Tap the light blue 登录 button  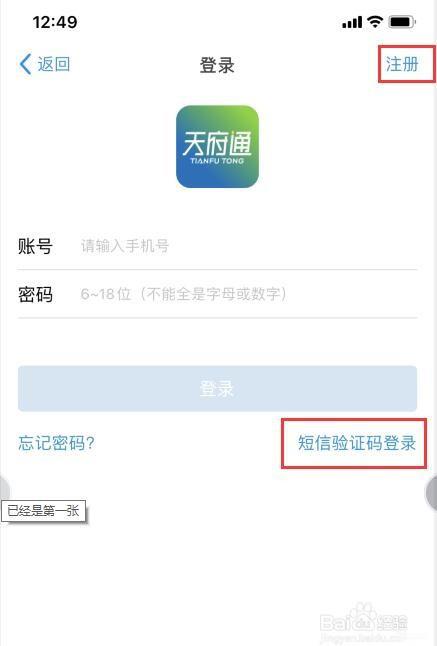(217, 389)
